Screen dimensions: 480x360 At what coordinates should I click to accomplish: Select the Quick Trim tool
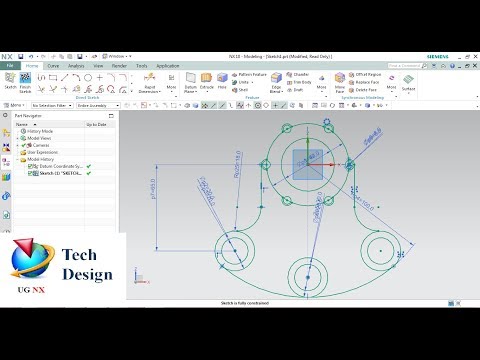pyautogui.click(x=41, y=89)
